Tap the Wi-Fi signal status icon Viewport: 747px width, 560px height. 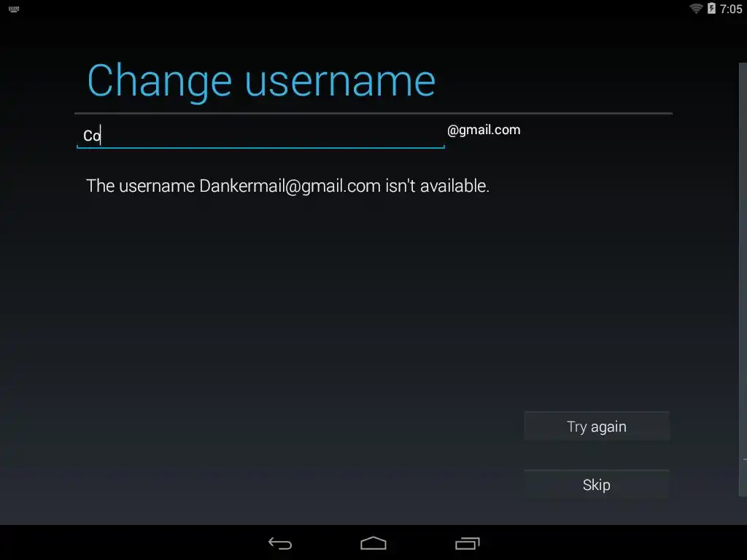tap(696, 9)
